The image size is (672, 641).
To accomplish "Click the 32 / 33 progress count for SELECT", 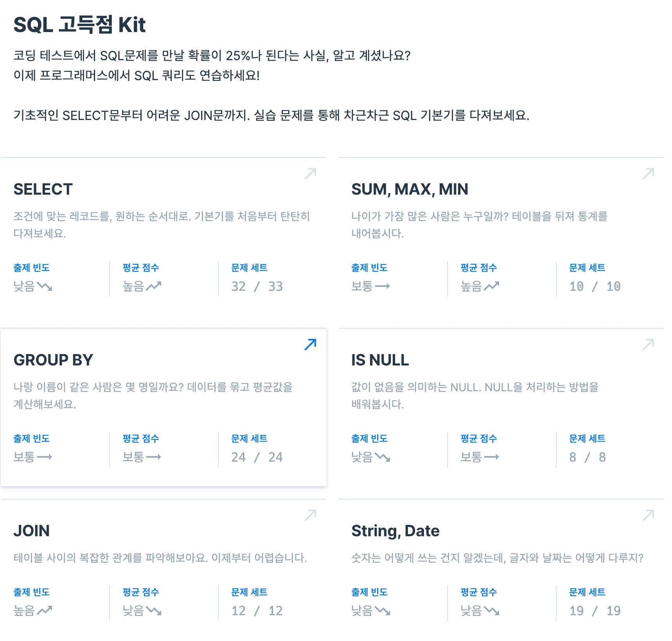I will 256,286.
